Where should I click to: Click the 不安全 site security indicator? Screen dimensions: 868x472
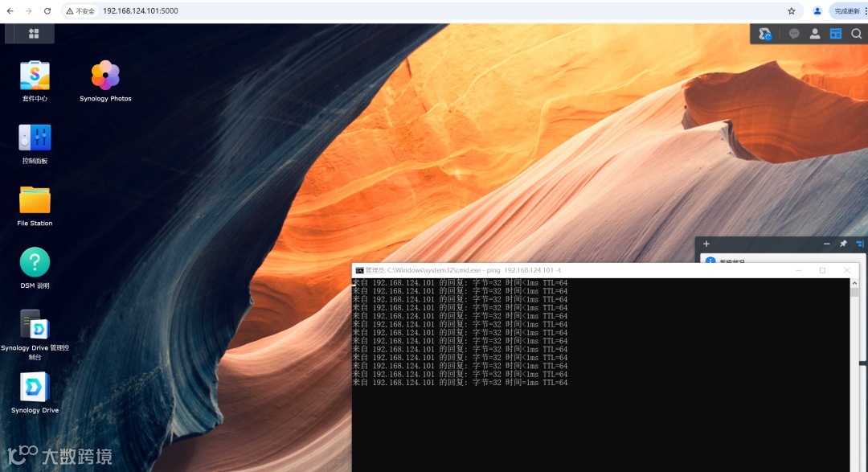tap(80, 11)
